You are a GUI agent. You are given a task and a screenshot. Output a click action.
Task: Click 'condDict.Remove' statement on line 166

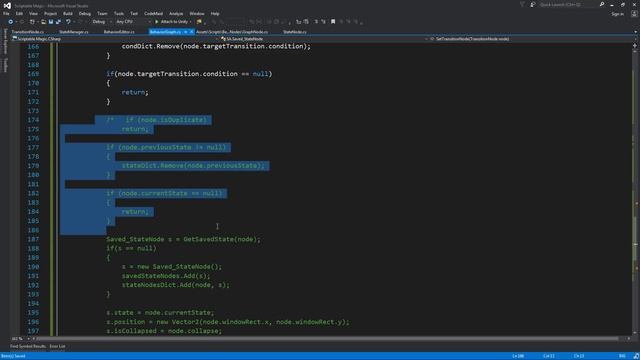point(216,46)
